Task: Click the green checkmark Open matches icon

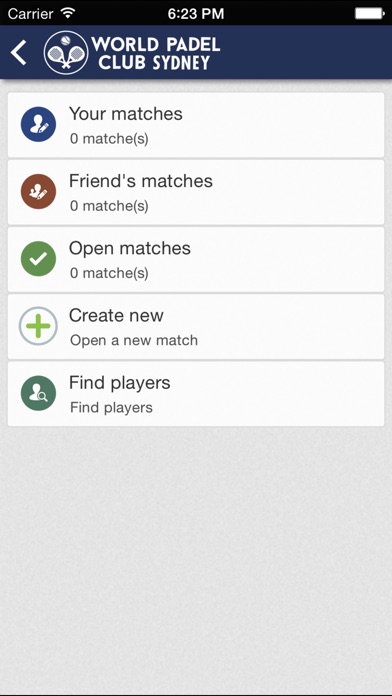Action: tap(39, 259)
